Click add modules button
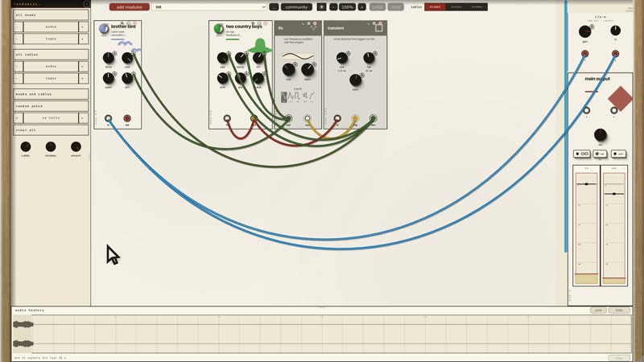 [x=130, y=7]
